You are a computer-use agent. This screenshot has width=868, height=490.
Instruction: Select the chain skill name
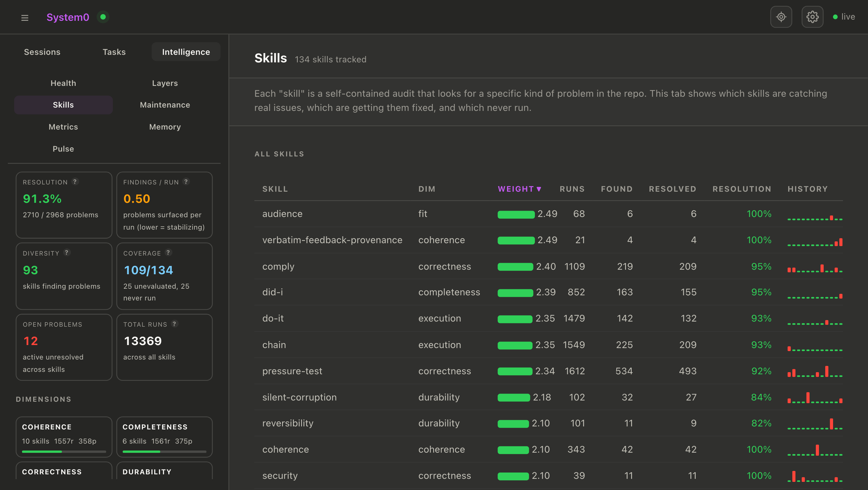(274, 345)
